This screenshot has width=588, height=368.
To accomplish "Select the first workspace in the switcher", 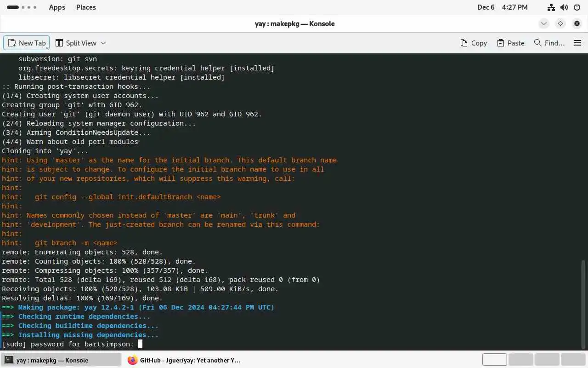I will pos(495,359).
